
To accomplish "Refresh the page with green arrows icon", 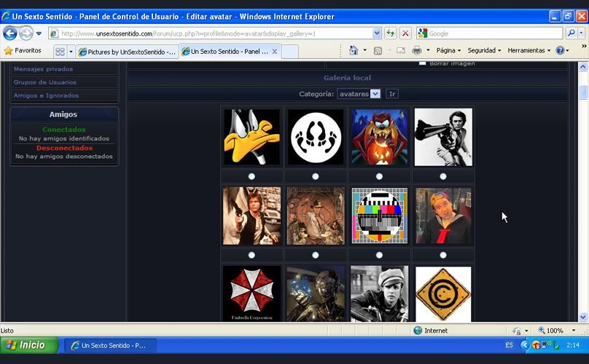I will (x=390, y=33).
